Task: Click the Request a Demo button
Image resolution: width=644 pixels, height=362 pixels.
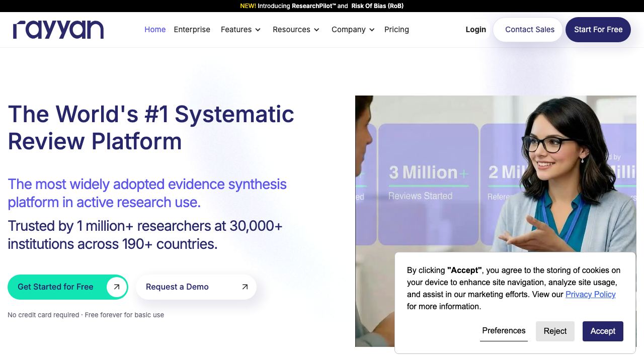Action: pos(196,287)
